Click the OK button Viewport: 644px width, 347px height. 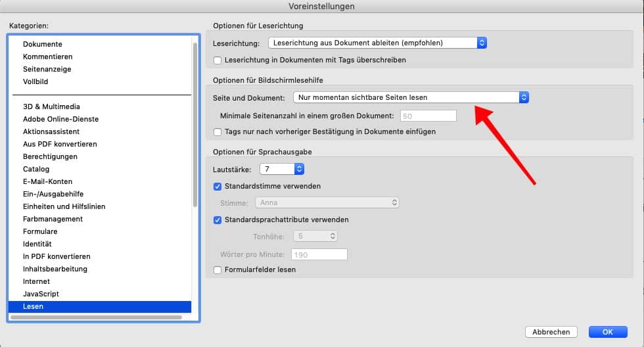click(x=607, y=332)
